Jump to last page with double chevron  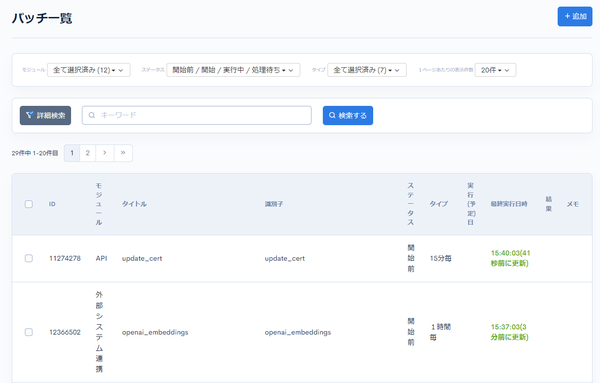[123, 153]
